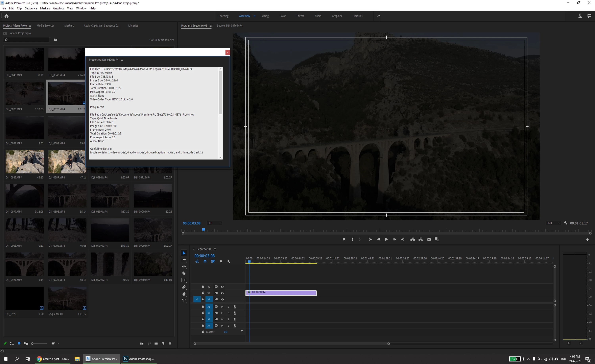Switch to the Editing workspace

[264, 16]
